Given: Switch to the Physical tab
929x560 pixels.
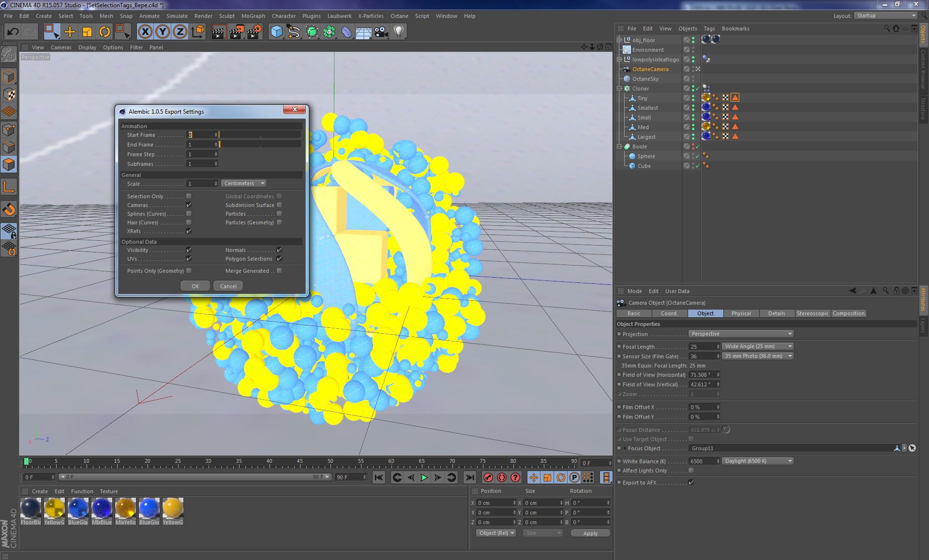Looking at the screenshot, I should pyautogui.click(x=741, y=313).
